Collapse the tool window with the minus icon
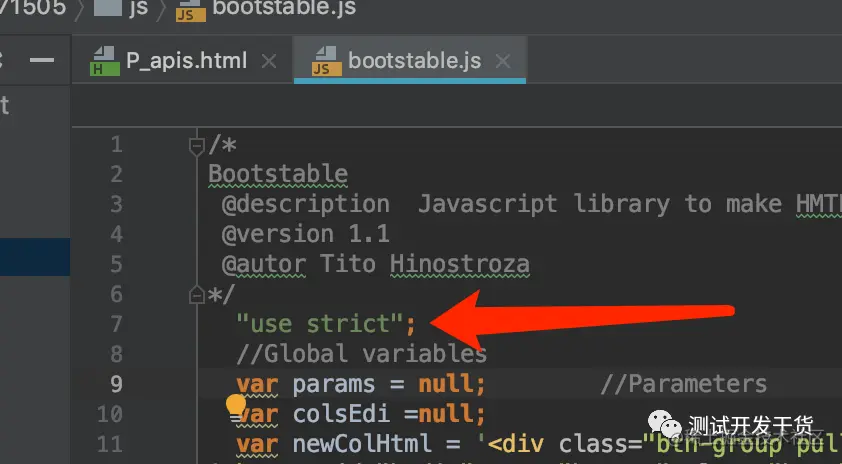 42,60
